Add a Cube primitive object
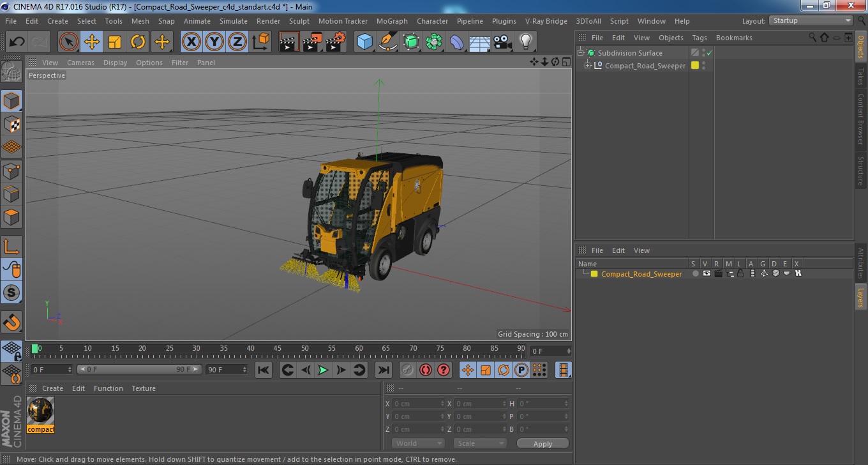Image resolution: width=868 pixels, height=465 pixels. point(364,42)
